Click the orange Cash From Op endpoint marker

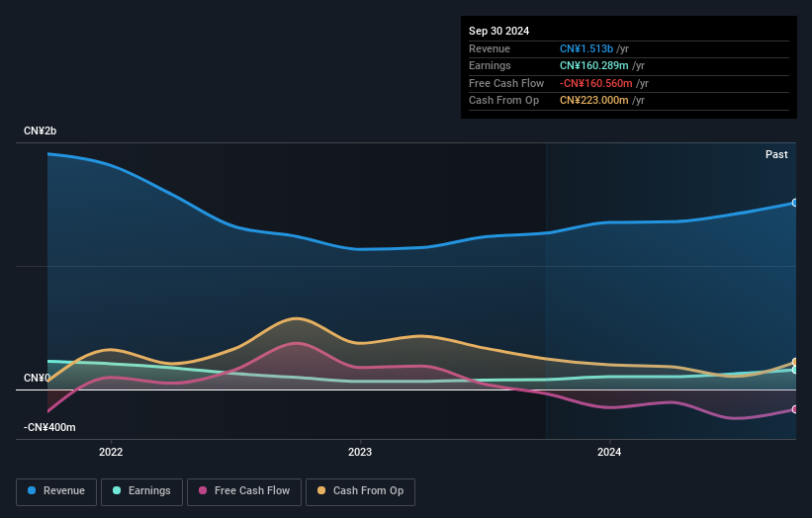click(x=795, y=363)
